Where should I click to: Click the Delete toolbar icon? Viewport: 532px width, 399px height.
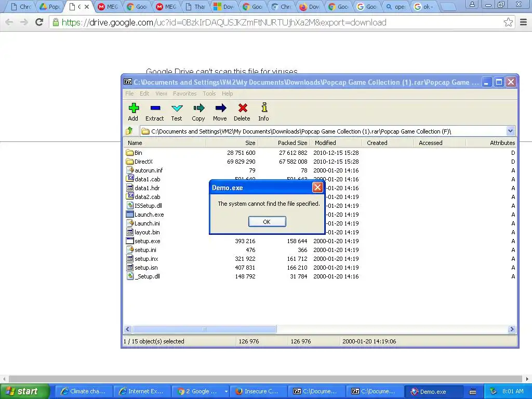(243, 108)
